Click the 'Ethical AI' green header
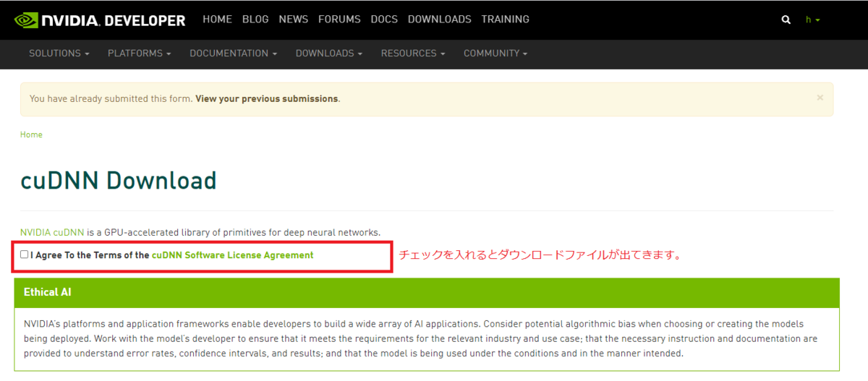 pos(427,293)
